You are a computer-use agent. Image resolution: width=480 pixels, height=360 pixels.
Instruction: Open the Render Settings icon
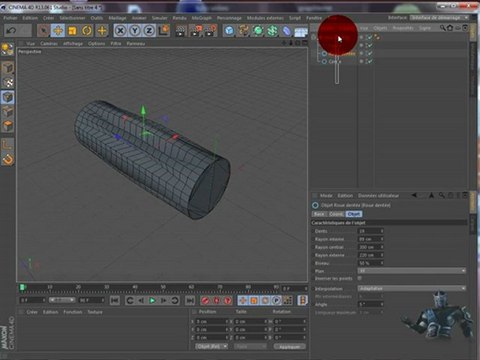coord(211,31)
